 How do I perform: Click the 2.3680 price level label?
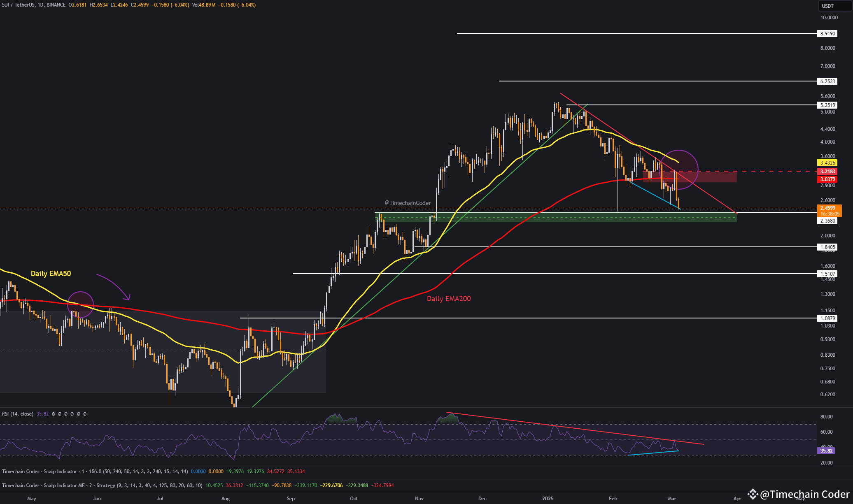click(827, 221)
